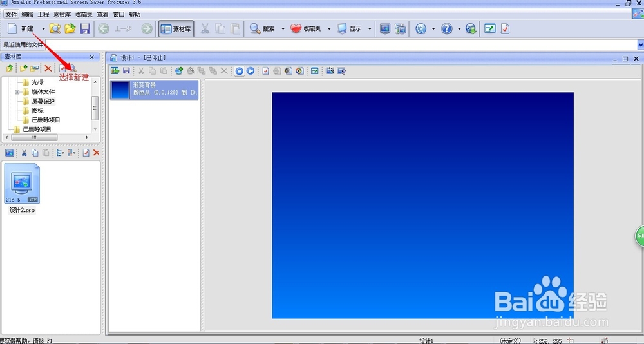Image resolution: width=644 pixels, height=344 pixels.
Task: Click the rename folder icon in library panel
Action: [35, 68]
